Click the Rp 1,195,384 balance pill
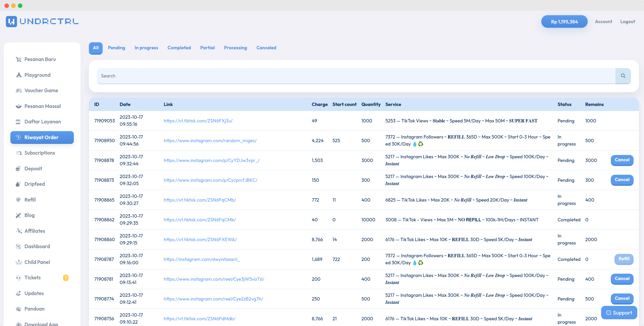Screen dimensions: 644x326 point(564,21)
